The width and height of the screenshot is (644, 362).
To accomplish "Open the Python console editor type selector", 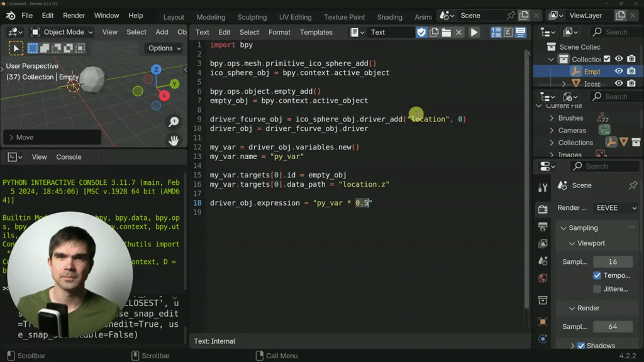I will tap(15, 157).
